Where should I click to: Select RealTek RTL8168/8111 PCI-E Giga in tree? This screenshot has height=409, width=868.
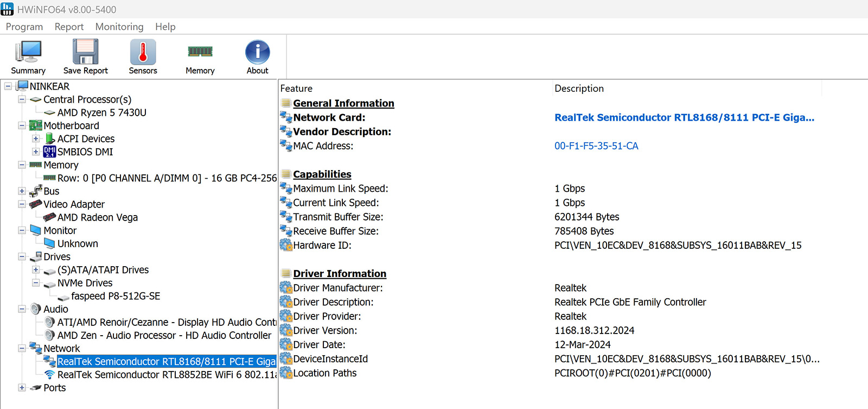tap(167, 361)
